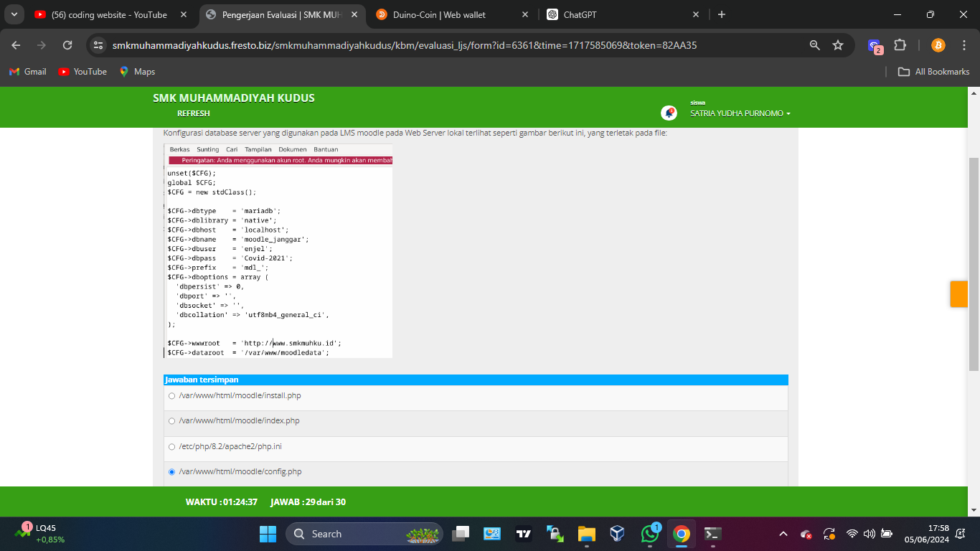Open the tab search dropdown arrow
The height and width of the screenshot is (551, 980).
point(13,14)
